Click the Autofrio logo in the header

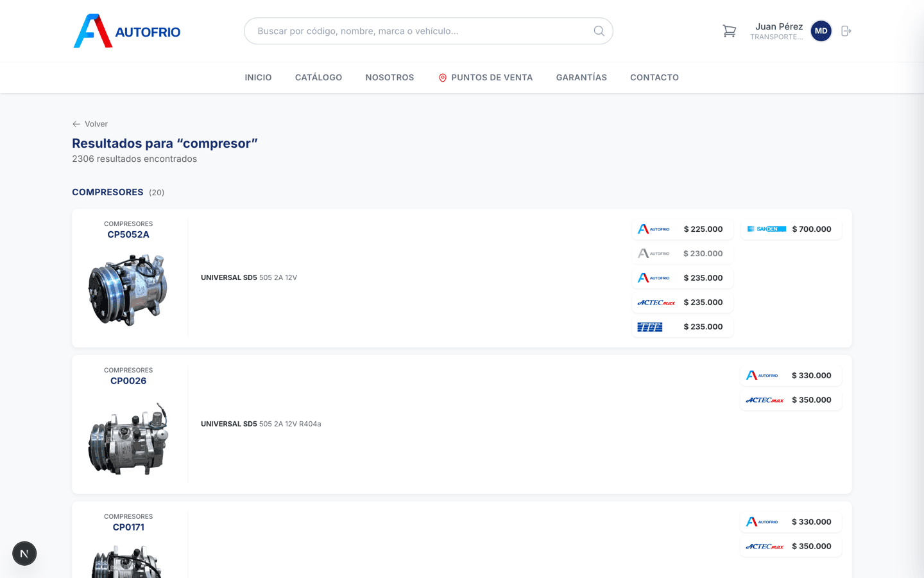pos(127,31)
